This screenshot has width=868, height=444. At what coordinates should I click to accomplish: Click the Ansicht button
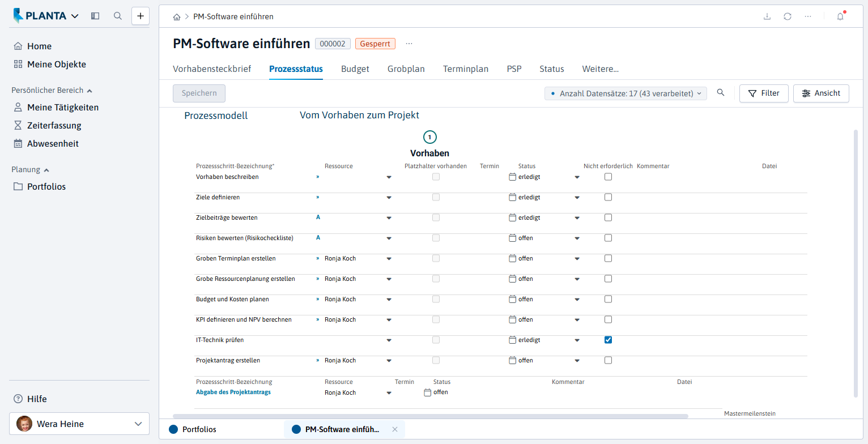click(821, 93)
